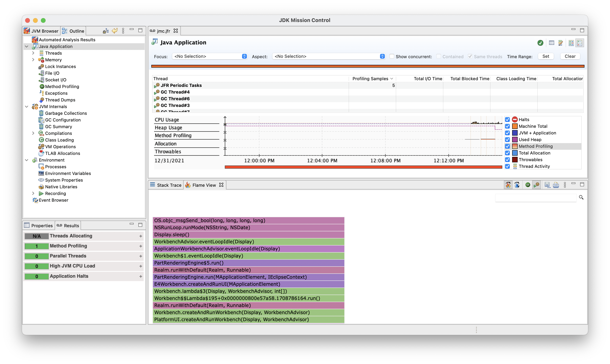This screenshot has height=364, width=610.
Task: Sort by Profiling Samples column header
Action: click(372, 79)
